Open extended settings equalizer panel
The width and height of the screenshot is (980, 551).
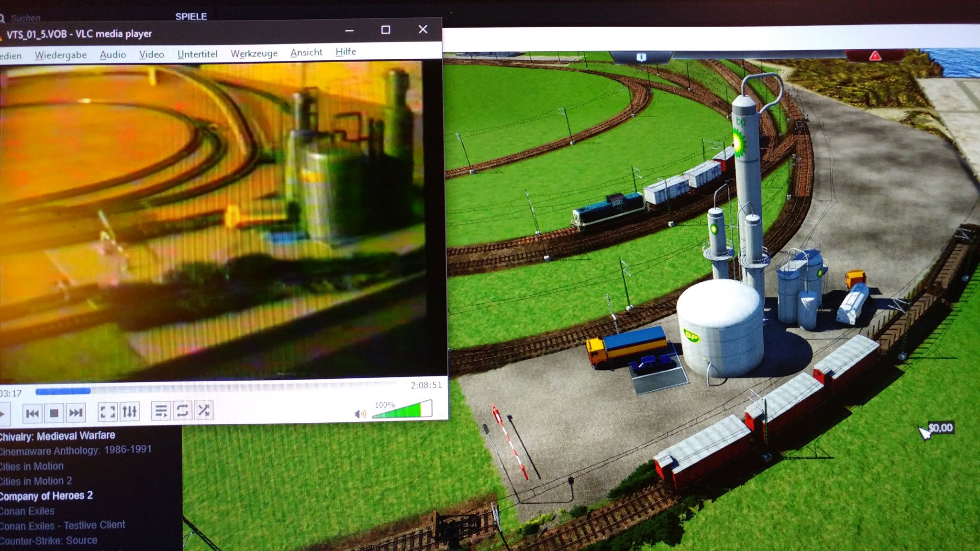(x=129, y=411)
